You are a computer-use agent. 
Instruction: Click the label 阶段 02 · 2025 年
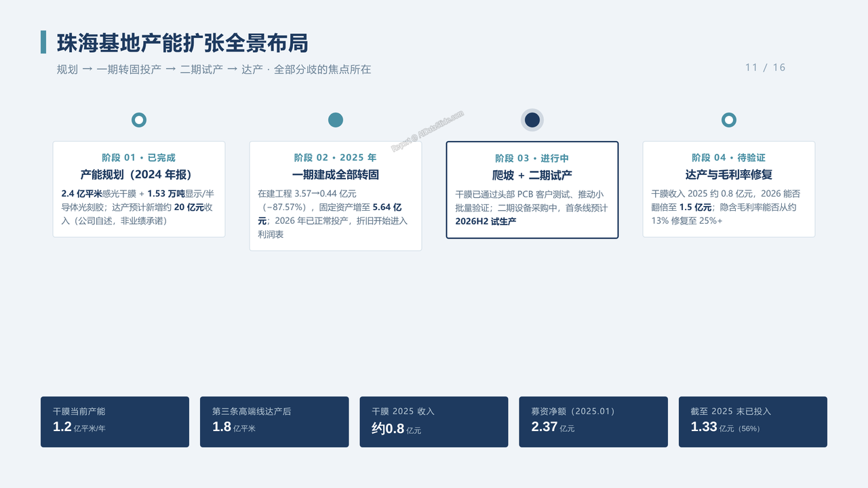pos(336,157)
